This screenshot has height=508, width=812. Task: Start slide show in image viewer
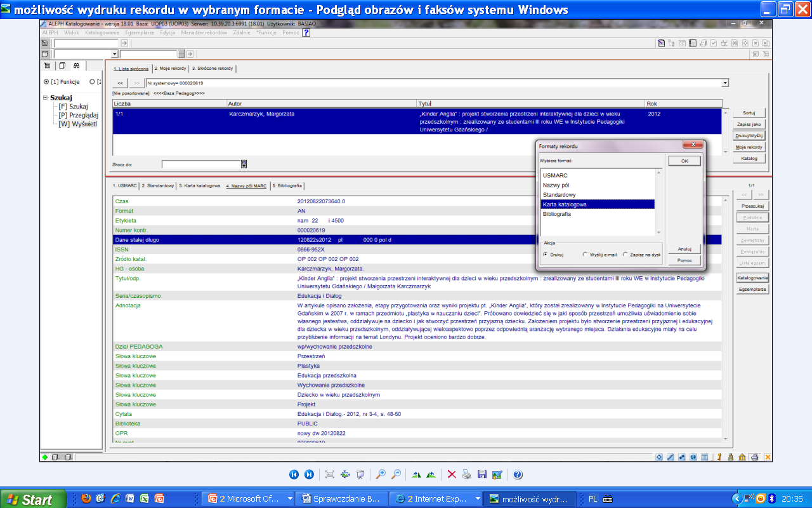(360, 474)
